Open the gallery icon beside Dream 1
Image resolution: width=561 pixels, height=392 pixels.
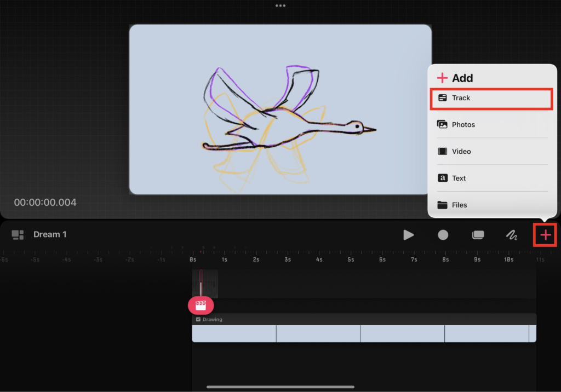(18, 235)
